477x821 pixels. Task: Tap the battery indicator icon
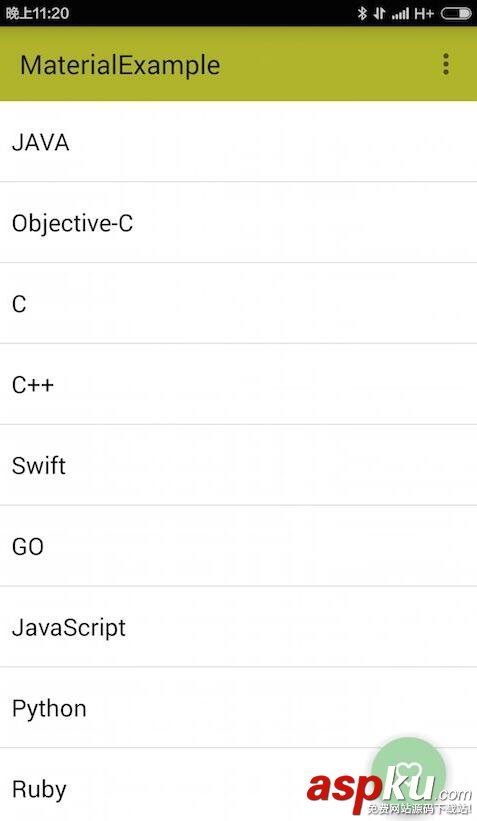click(456, 13)
